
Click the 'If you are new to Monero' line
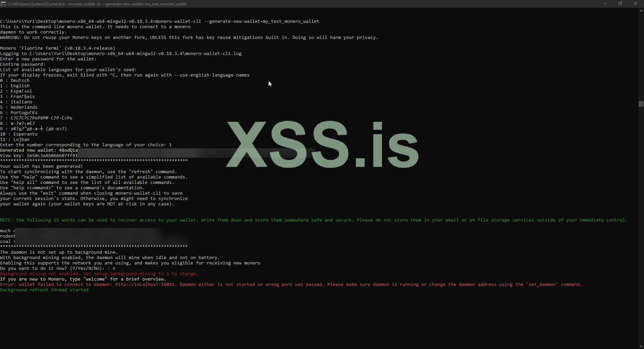click(83, 279)
